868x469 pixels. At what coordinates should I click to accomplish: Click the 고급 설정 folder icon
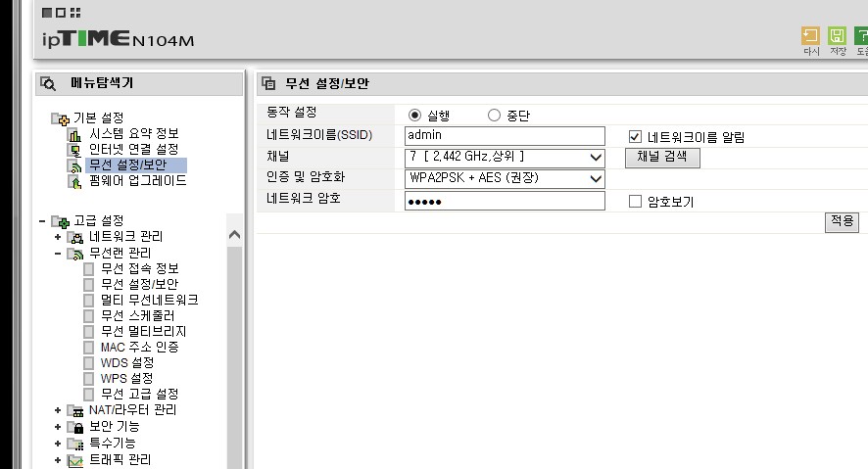click(x=60, y=222)
